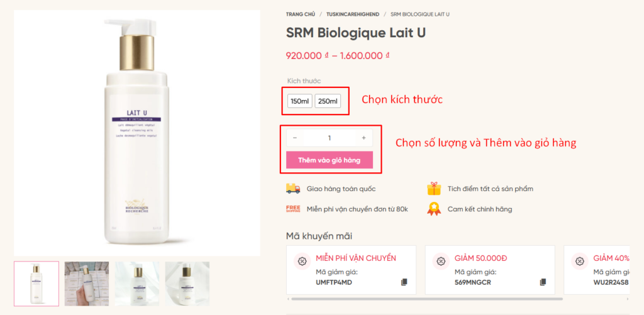
Task: Add product with Thêm vào giỏ hàng
Action: coord(330,160)
